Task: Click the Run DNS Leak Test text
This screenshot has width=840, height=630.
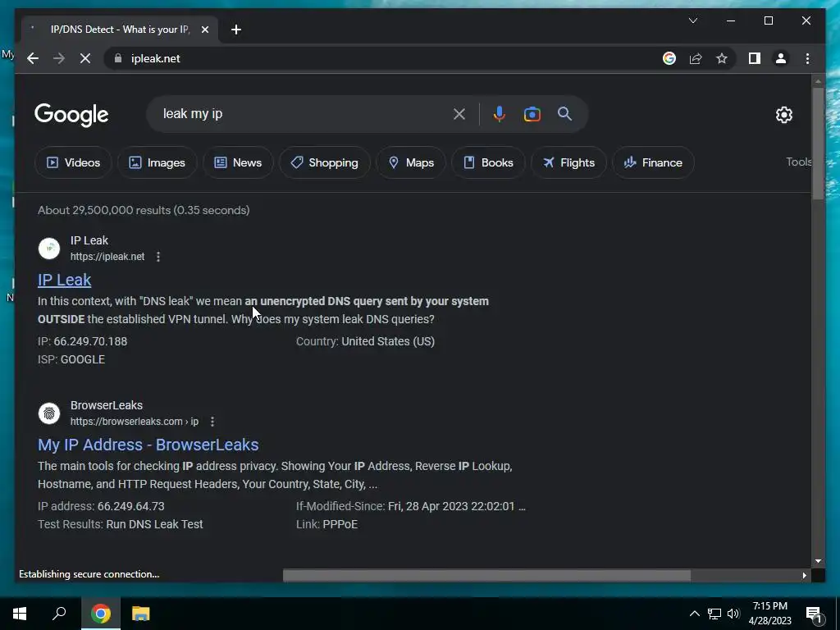Action: [x=154, y=524]
